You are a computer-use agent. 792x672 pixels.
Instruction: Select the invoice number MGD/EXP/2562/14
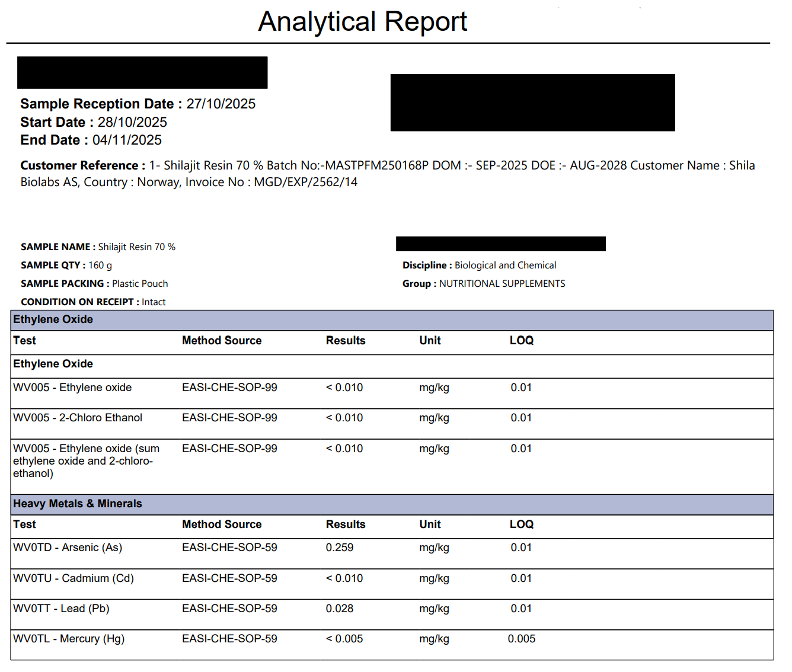pos(305,183)
